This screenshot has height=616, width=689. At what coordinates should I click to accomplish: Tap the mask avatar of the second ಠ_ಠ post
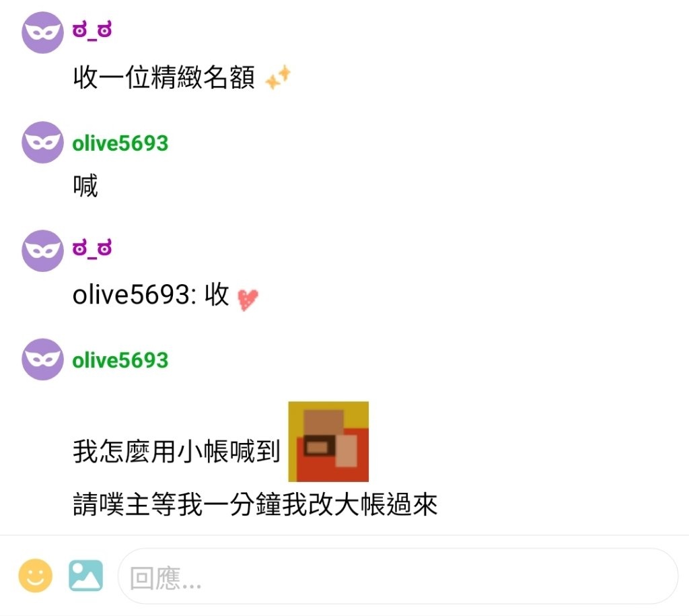tap(42, 250)
